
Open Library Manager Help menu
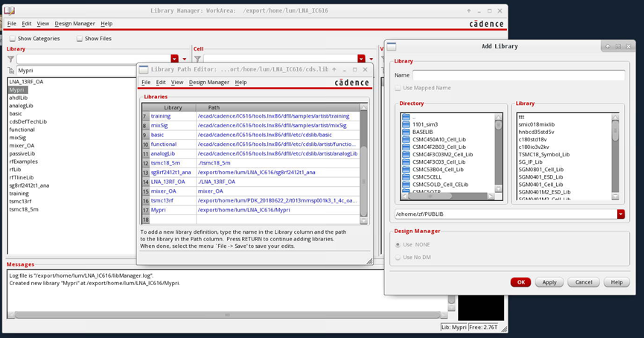point(106,23)
